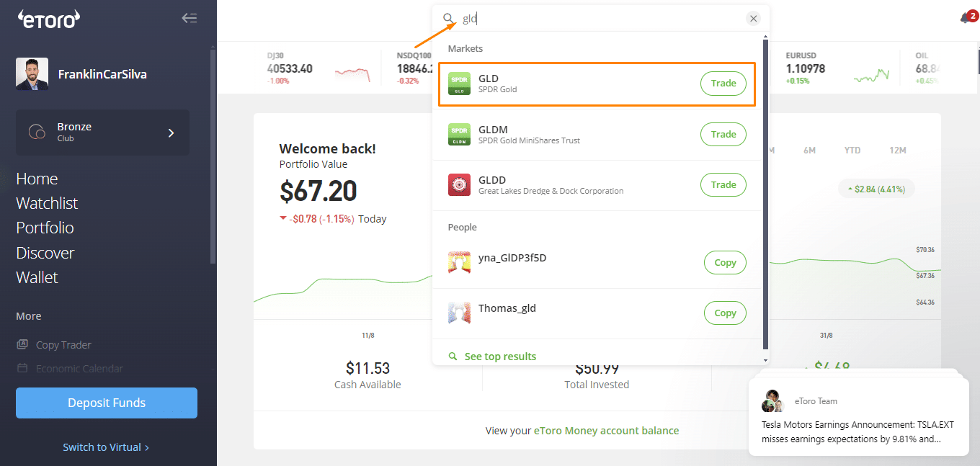980x466 pixels.
Task: Go to the Portfolio page
Action: tap(45, 228)
